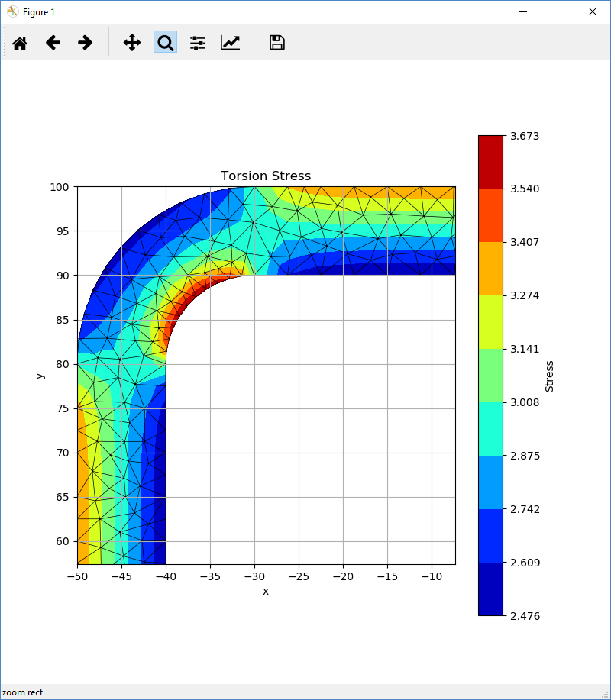Click the rotated 'Stress' colorbar label
The width and height of the screenshot is (611, 700).
coord(549,376)
